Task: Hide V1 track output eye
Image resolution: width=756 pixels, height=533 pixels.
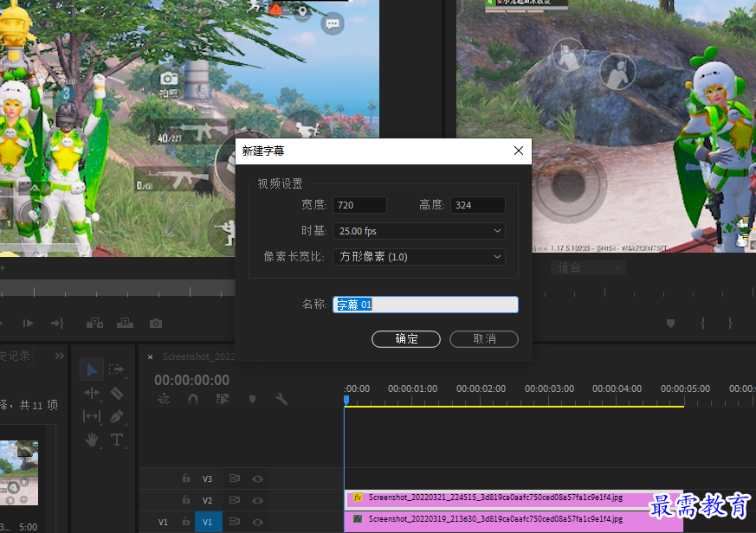Action: pos(257,522)
